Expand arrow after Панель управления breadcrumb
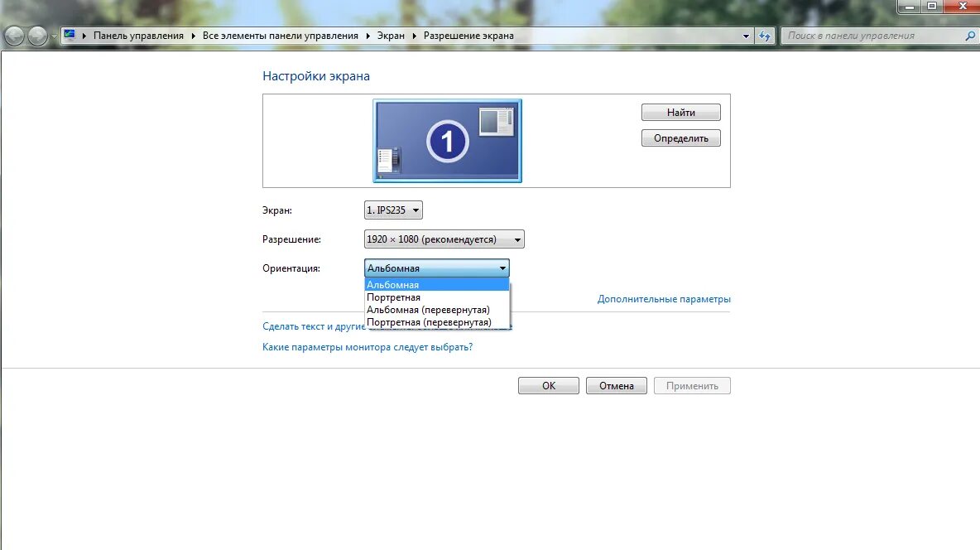This screenshot has height=550, width=980. click(193, 36)
